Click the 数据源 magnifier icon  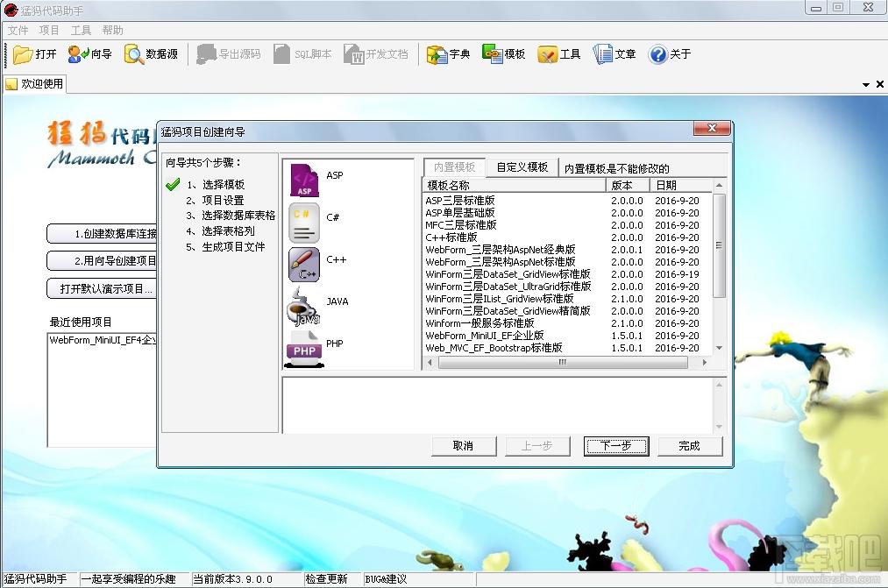(x=134, y=54)
